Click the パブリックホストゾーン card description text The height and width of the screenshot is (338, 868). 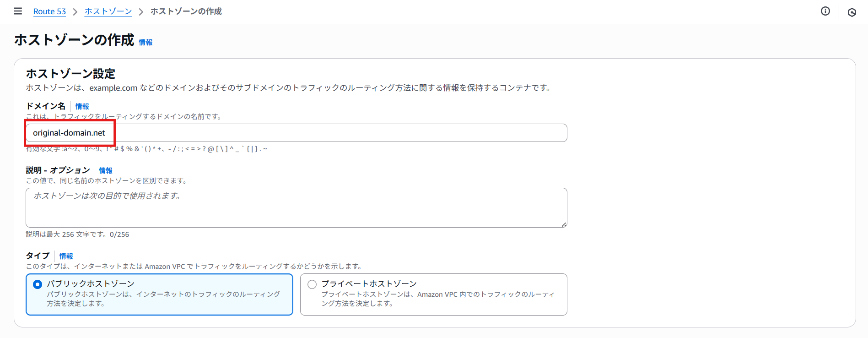(163, 299)
